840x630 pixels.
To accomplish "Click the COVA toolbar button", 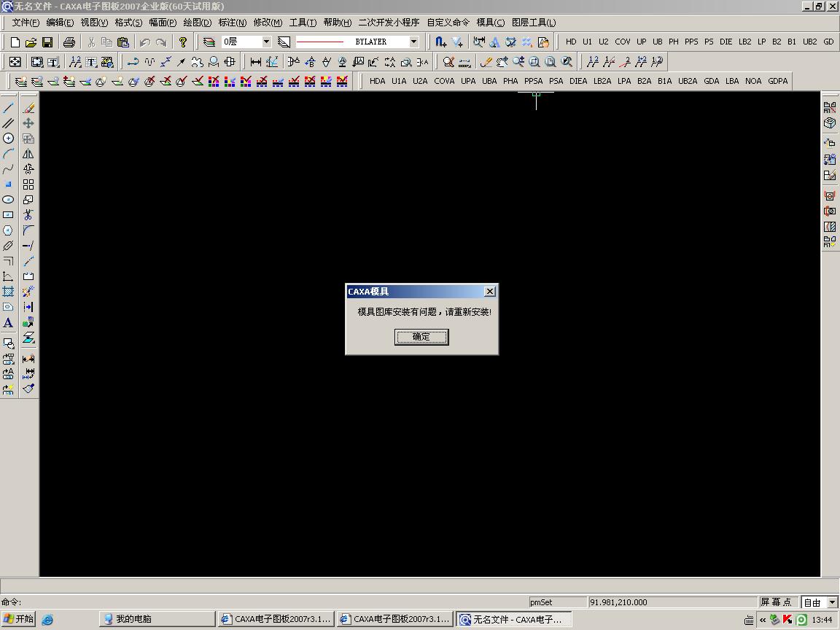I will tap(444, 82).
